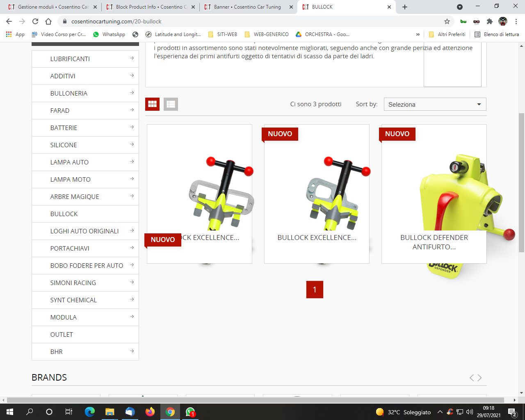Open the LOGHI AUTO ORIGINALI category

[84, 231]
